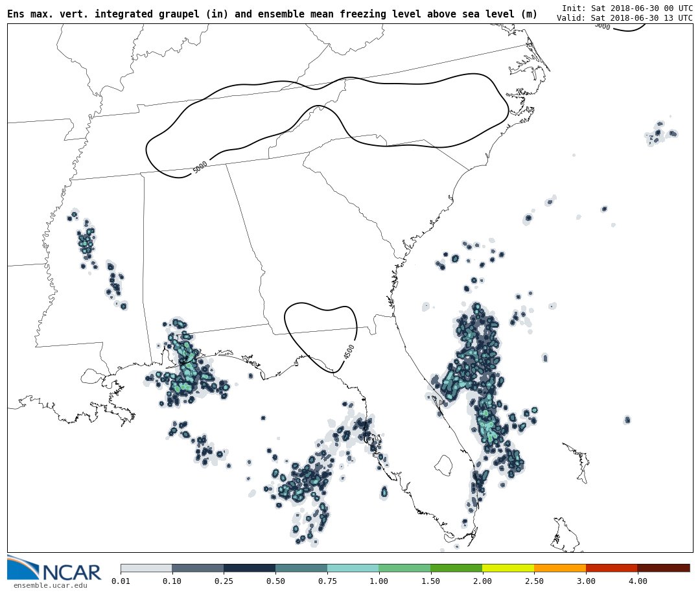The width and height of the screenshot is (700, 593).
Task: Select the orange 2.50–3.00 colorbar swatch
Action: (x=560, y=568)
